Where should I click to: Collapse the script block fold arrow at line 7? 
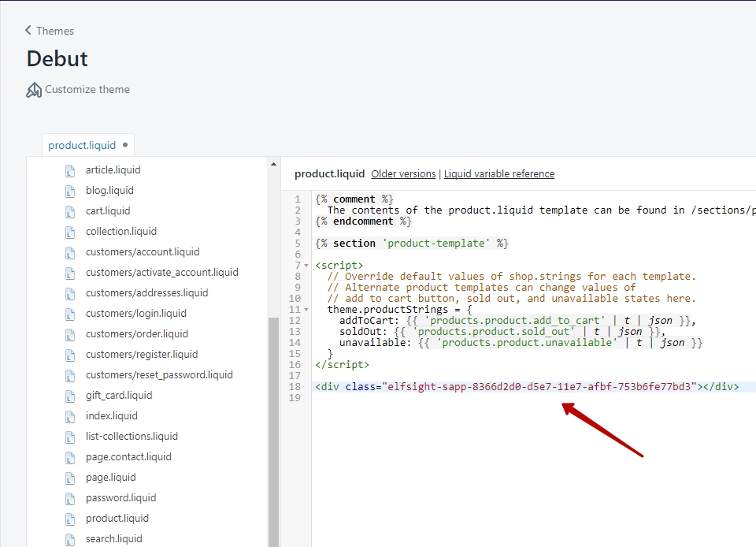point(306,266)
